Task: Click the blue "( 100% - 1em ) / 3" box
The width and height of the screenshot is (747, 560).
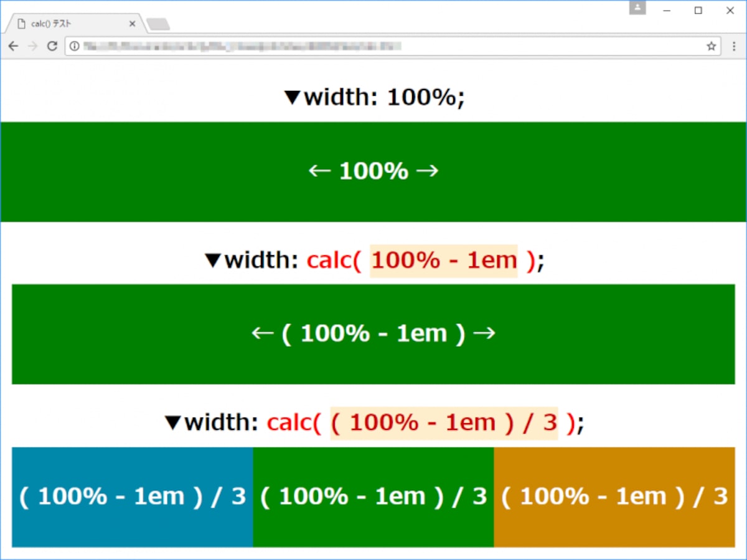Action: tap(133, 497)
